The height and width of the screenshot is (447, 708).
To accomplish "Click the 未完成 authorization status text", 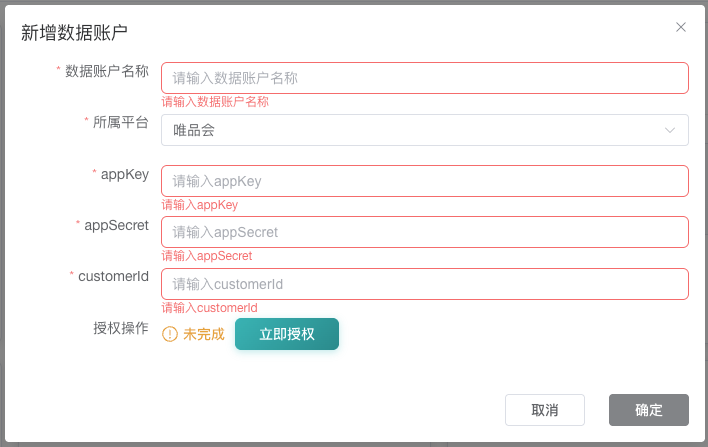I will (x=204, y=334).
